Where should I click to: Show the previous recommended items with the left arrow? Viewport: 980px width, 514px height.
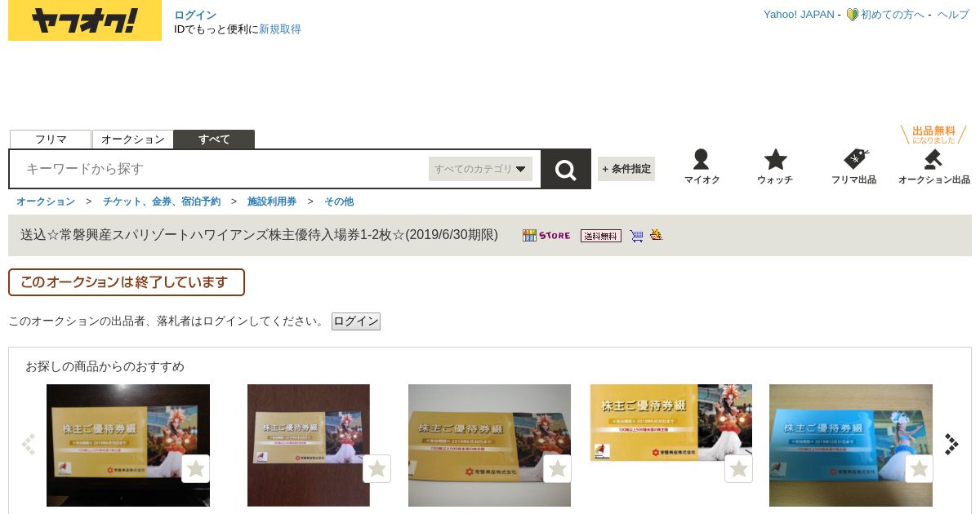29,444
